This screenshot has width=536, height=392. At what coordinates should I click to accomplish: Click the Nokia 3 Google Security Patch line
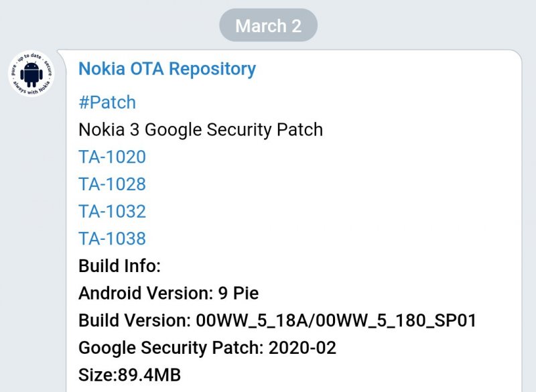200,129
